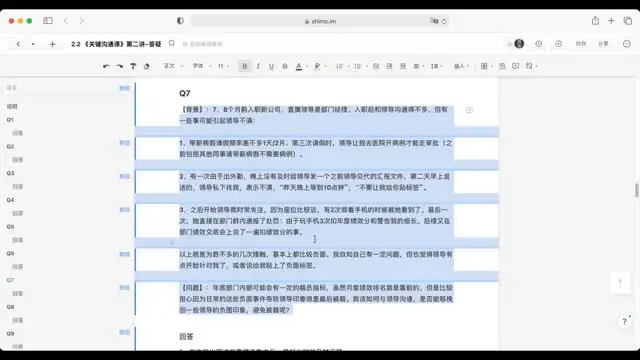
Task: Open the line spacing dropdown
Action: [x=436, y=66]
